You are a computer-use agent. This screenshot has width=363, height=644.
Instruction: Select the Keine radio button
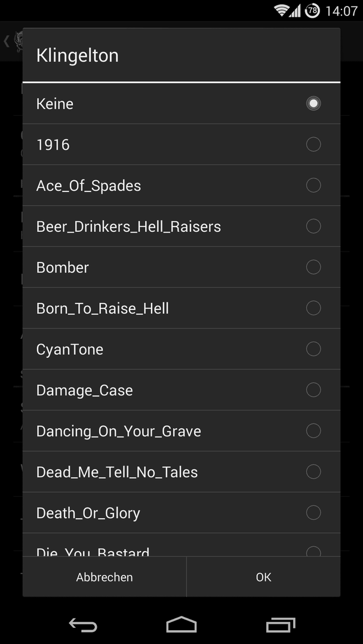(x=313, y=104)
